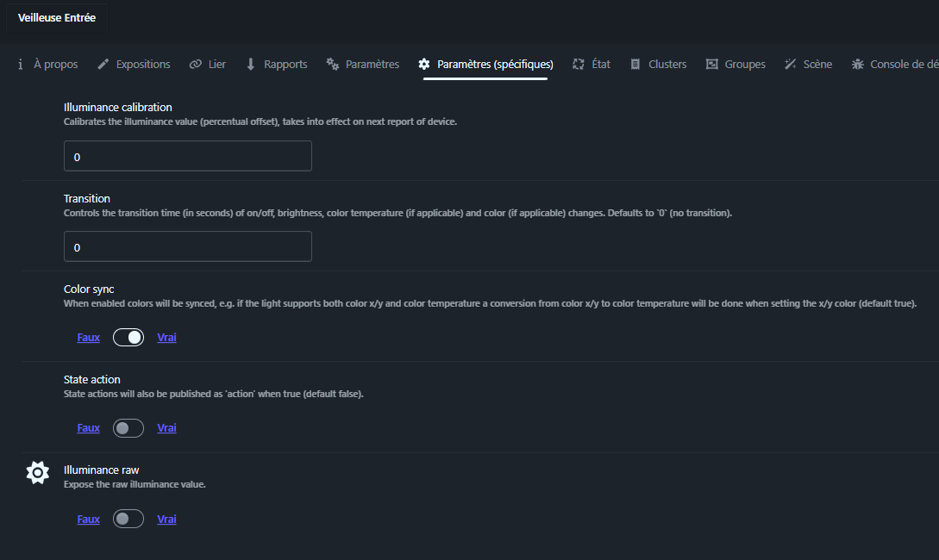Click the Transition value input field

click(187, 247)
